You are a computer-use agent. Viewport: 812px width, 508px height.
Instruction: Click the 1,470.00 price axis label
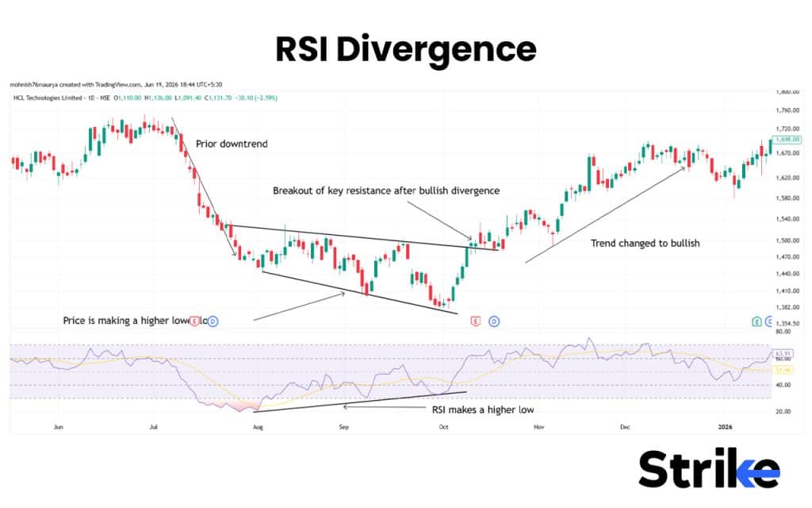787,257
